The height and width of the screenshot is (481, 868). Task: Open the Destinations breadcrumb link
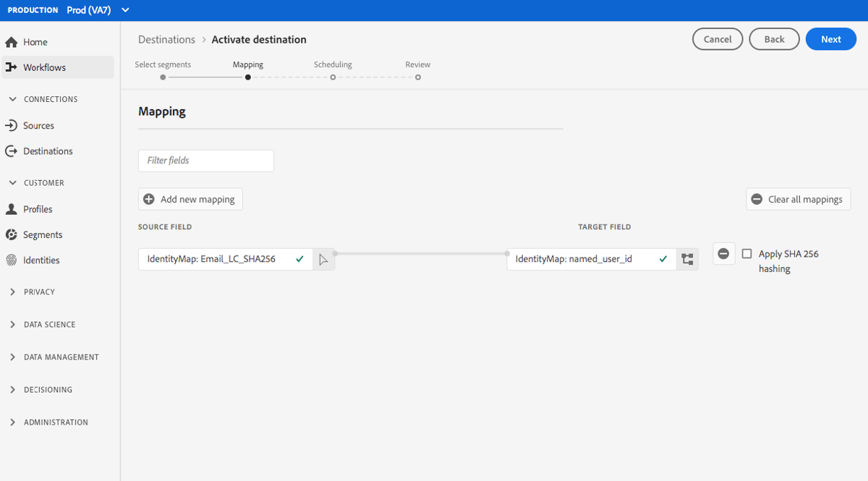(165, 40)
